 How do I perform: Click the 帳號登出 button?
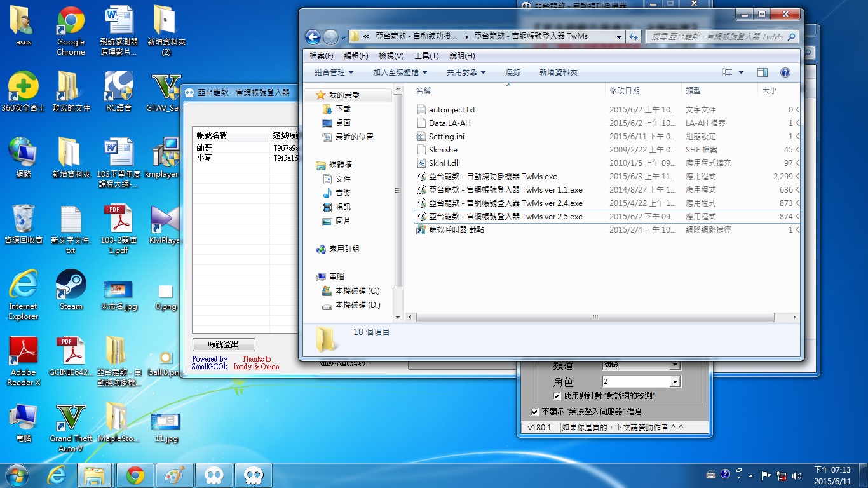[224, 344]
